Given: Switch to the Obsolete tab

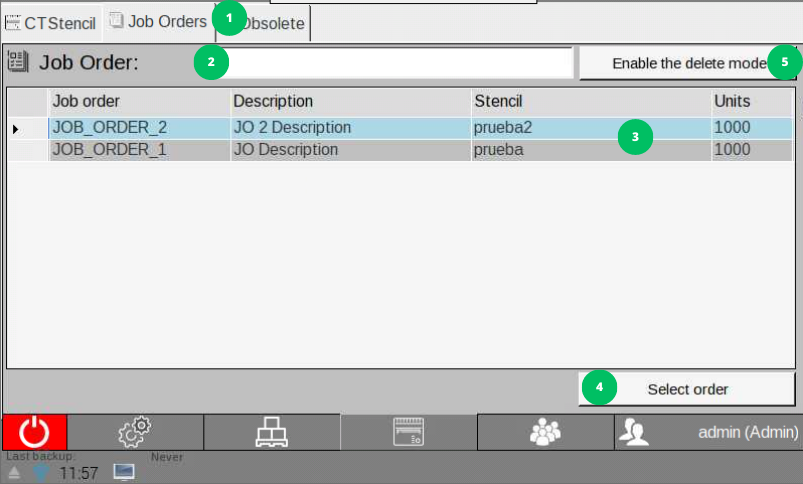Looking at the screenshot, I should pyautogui.click(x=273, y=23).
